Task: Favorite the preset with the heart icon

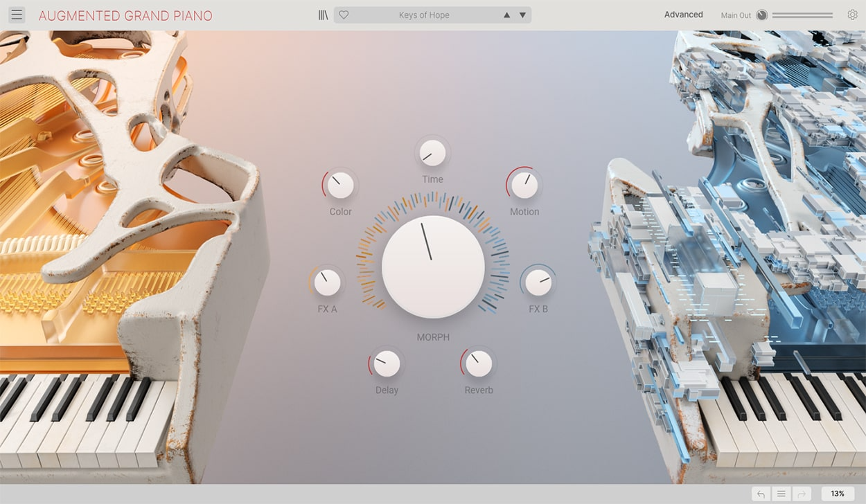Action: [344, 15]
